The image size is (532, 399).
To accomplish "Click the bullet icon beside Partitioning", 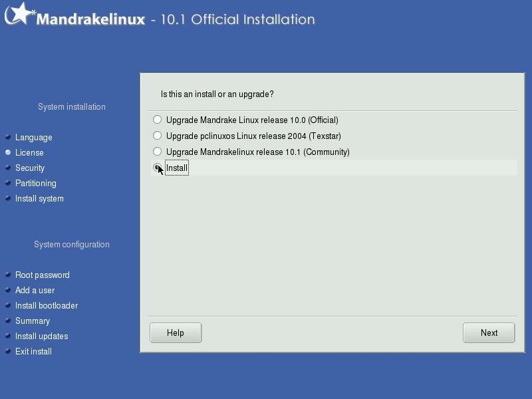I will pos(8,183).
